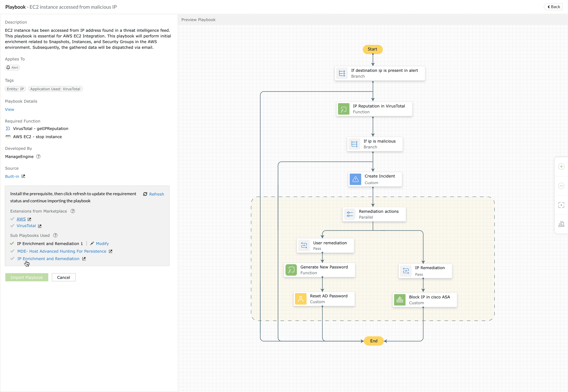Click the User remediation pass icon
568x392 pixels.
tap(304, 245)
